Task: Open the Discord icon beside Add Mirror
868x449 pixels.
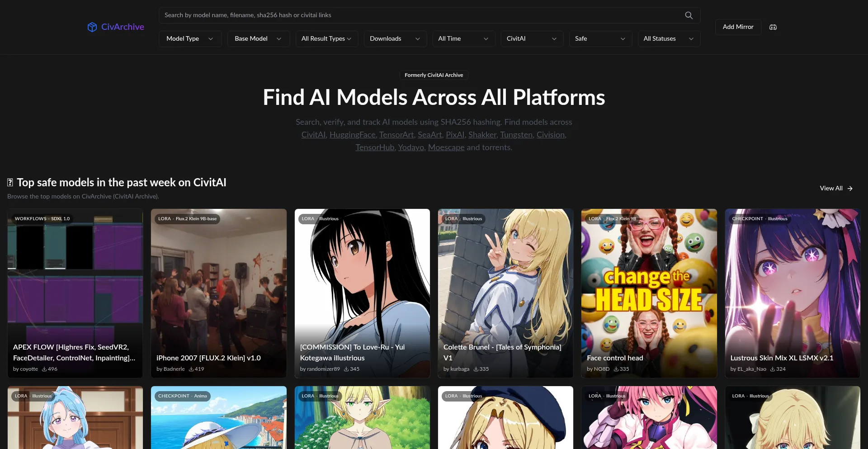Action: click(x=773, y=27)
